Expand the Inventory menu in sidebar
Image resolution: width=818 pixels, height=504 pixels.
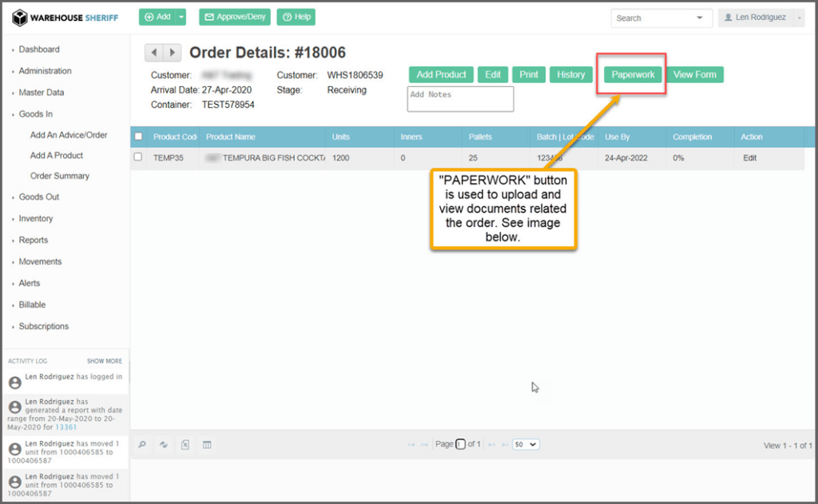[x=36, y=218]
